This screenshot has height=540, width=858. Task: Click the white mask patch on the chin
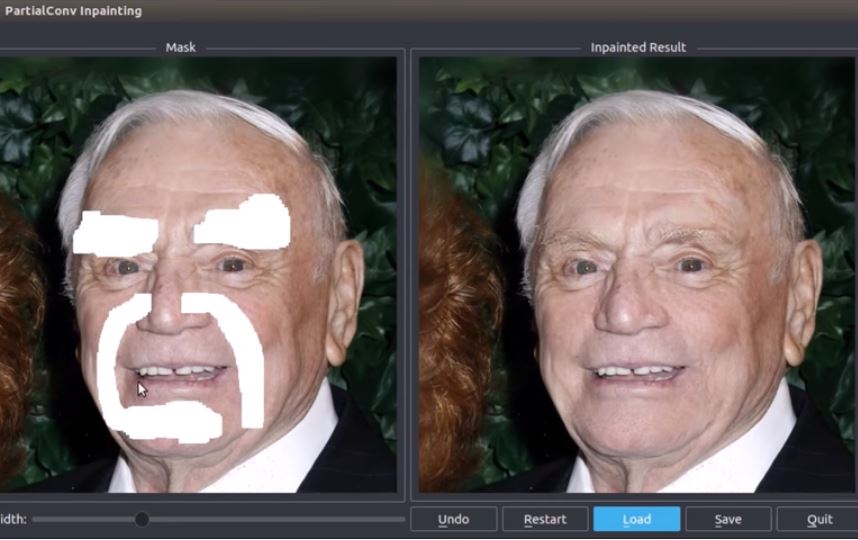point(180,420)
